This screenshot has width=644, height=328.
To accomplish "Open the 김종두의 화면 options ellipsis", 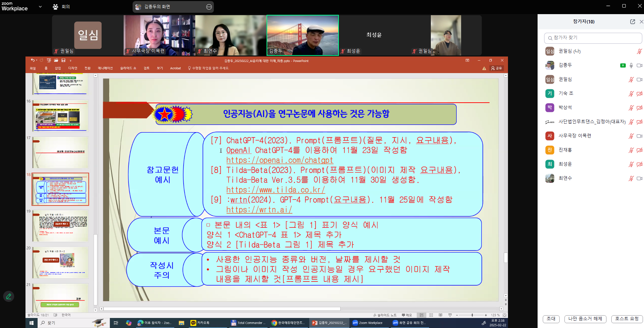I will coord(209,7).
